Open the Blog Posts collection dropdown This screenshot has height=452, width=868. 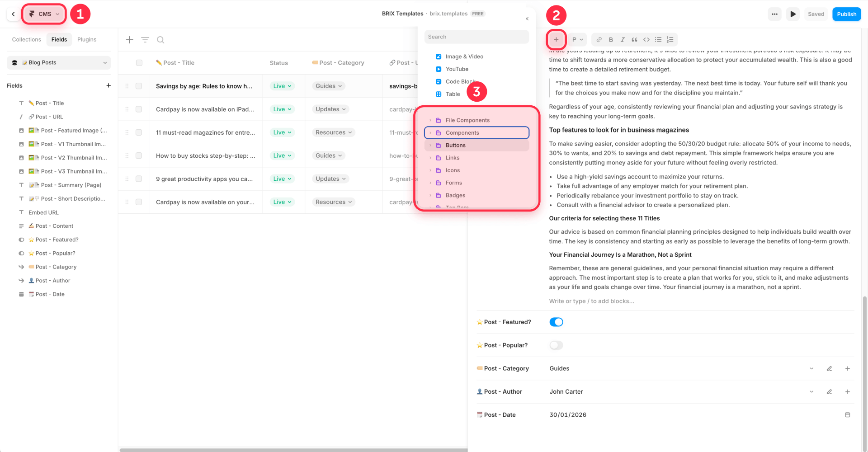59,63
